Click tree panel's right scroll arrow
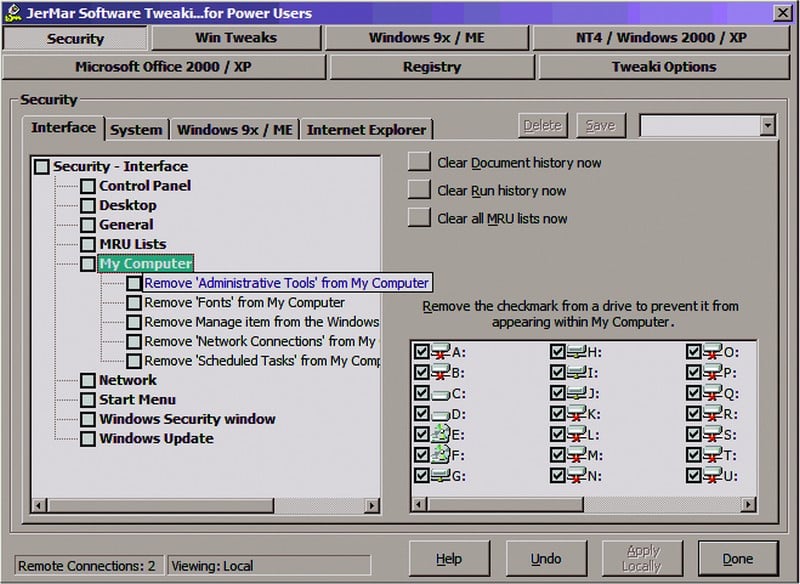 [372, 505]
